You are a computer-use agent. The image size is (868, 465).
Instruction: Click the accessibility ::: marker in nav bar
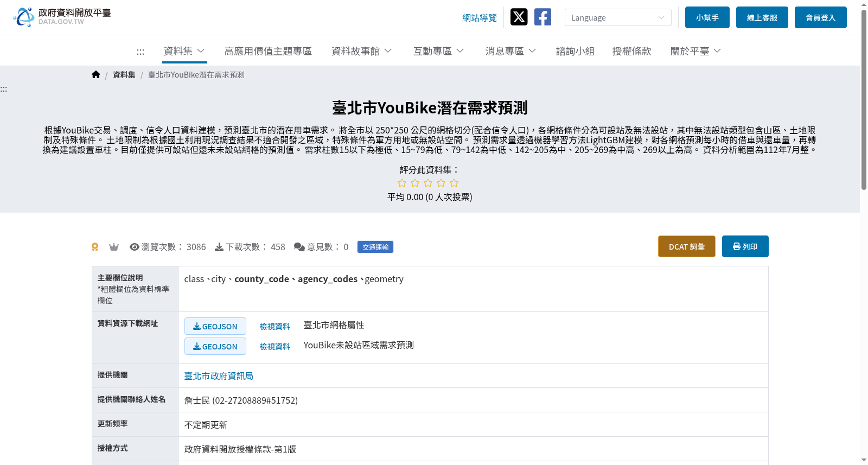141,52
